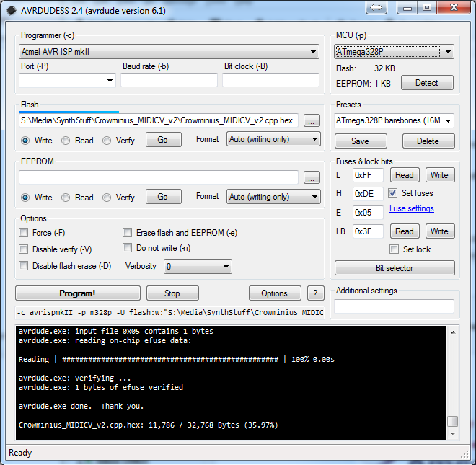
Task: Select EEPROM Write radio button
Action: click(25, 198)
